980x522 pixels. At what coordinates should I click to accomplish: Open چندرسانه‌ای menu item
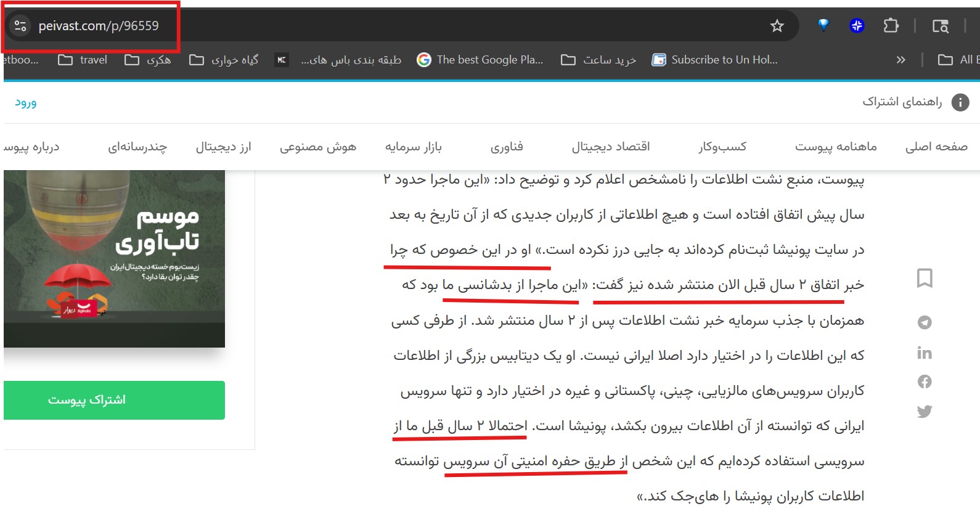137,147
